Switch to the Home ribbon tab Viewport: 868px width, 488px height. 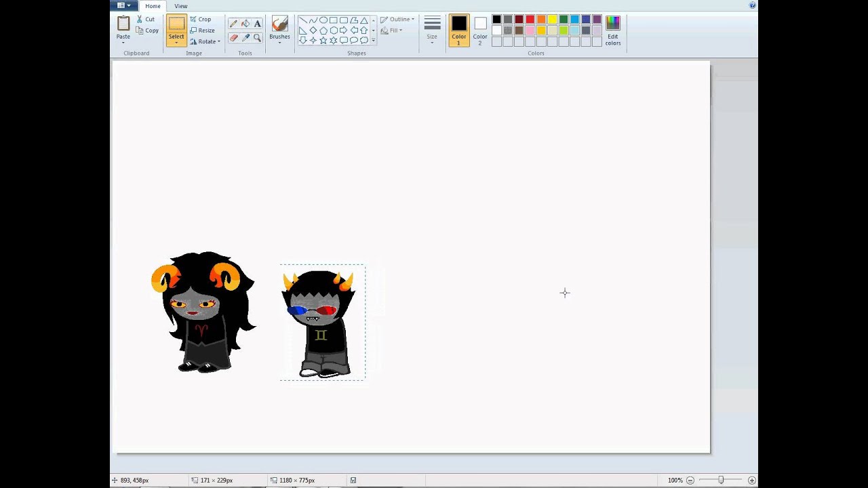click(x=153, y=6)
